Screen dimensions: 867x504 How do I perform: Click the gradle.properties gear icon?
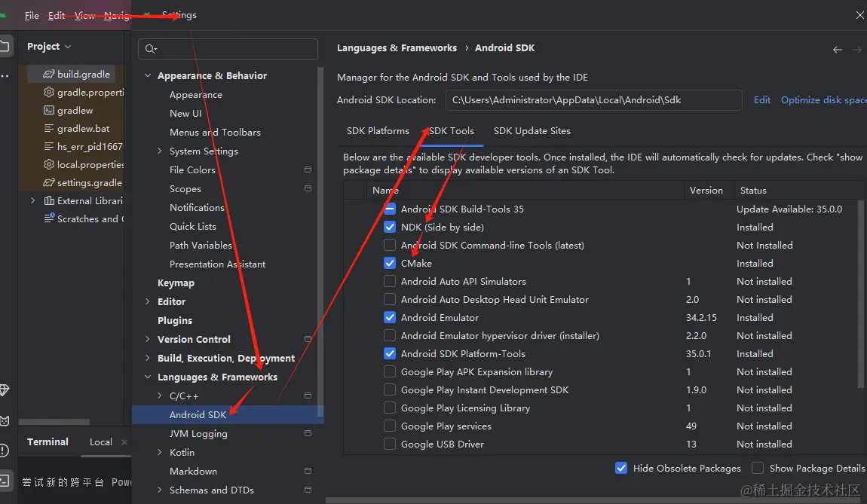coord(49,92)
